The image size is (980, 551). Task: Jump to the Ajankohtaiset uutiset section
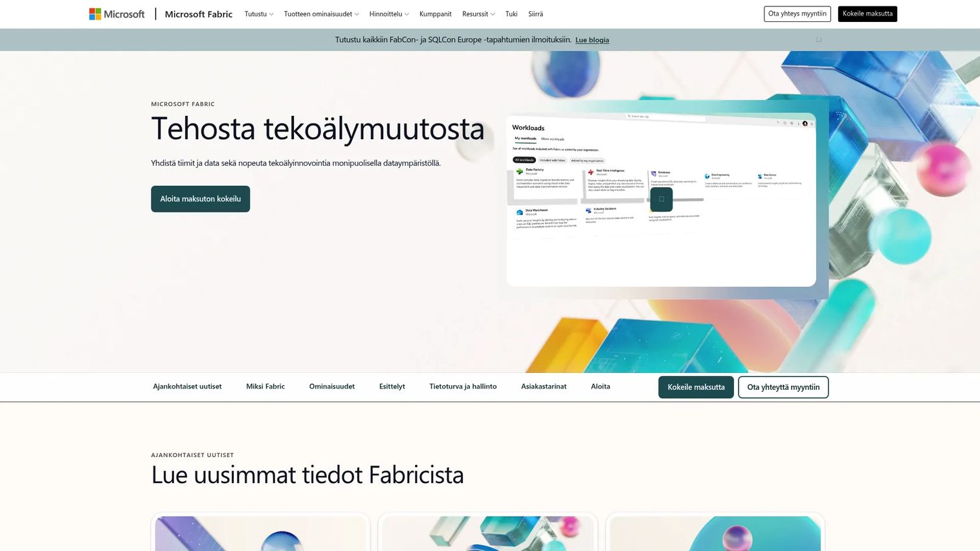coord(187,387)
